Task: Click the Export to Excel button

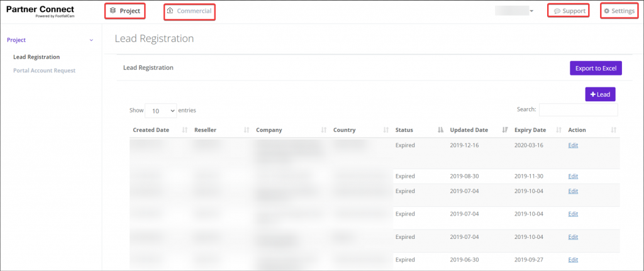Action: pos(596,68)
